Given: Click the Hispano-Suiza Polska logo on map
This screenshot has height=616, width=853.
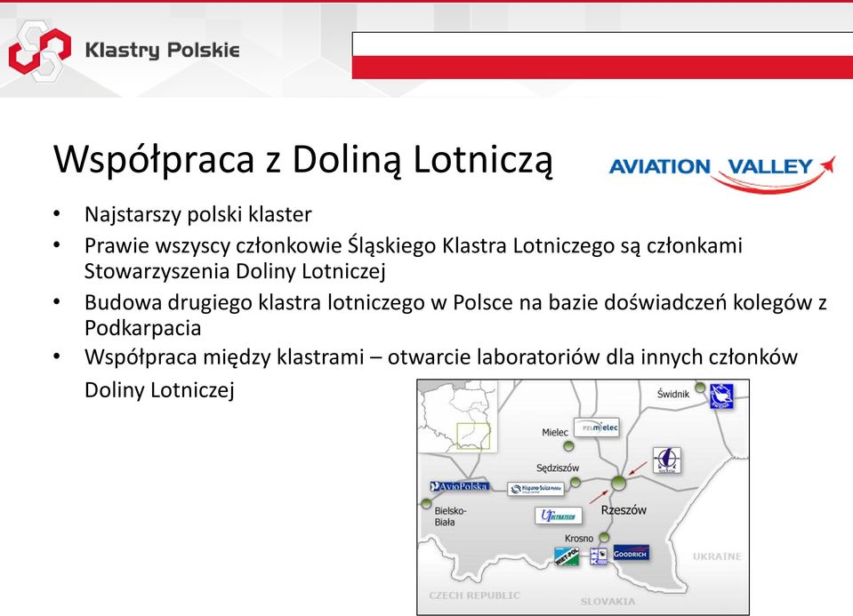Looking at the screenshot, I should tap(535, 489).
